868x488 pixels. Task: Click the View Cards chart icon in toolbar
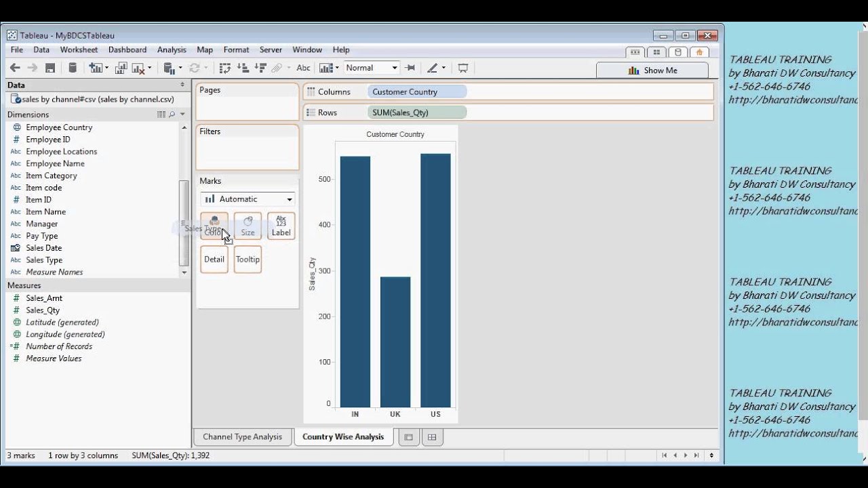pos(326,68)
